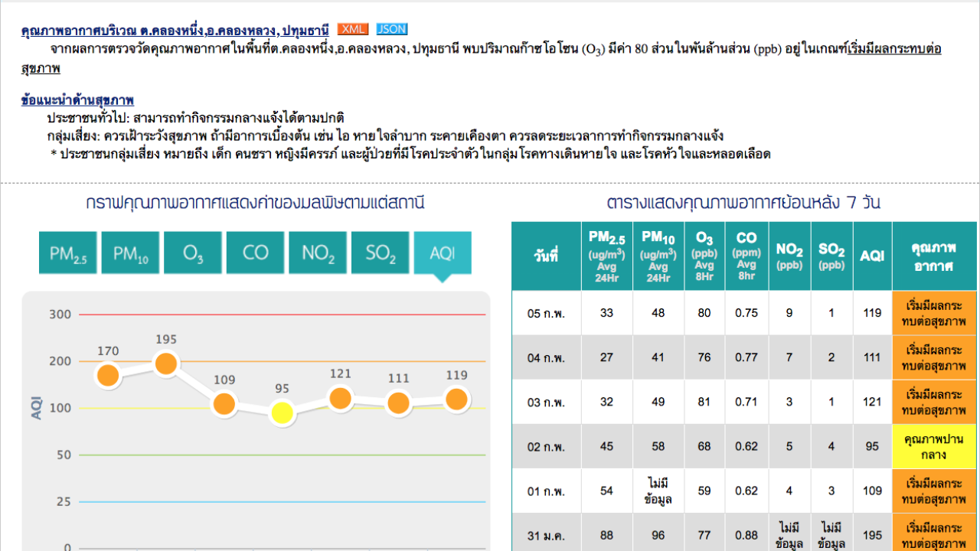980x551 pixels.
Task: Click the last chart point labeled 119
Action: (x=456, y=399)
